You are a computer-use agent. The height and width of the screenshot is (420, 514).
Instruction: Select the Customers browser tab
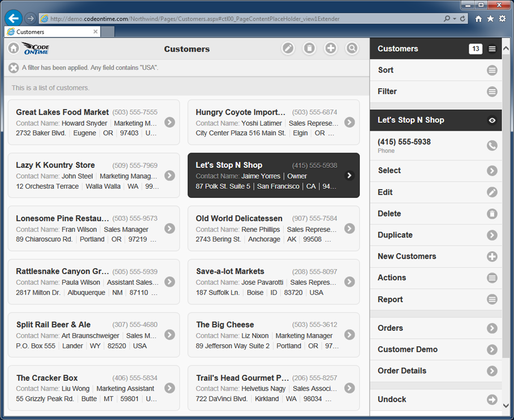coord(52,32)
